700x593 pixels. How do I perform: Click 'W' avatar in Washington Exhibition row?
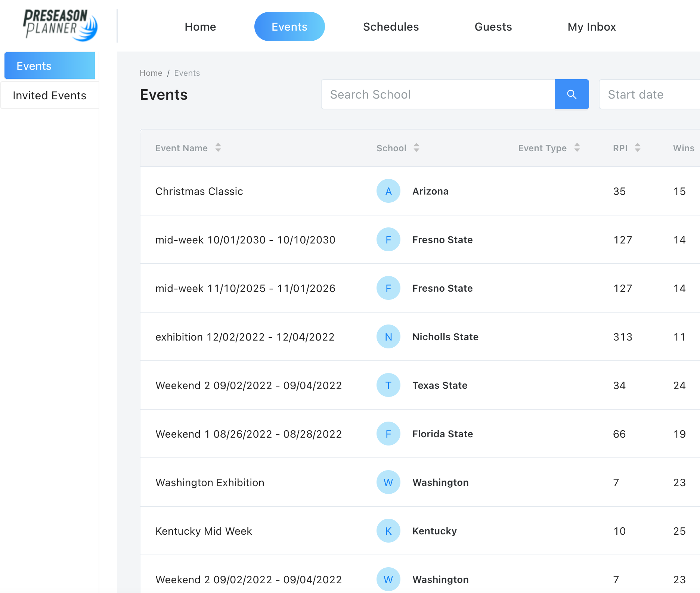pos(388,482)
